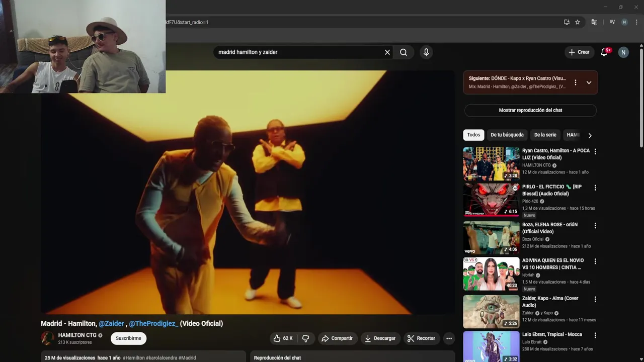Image resolution: width=644 pixels, height=362 pixels.
Task: Start voice search with microphone icon
Action: 426,52
